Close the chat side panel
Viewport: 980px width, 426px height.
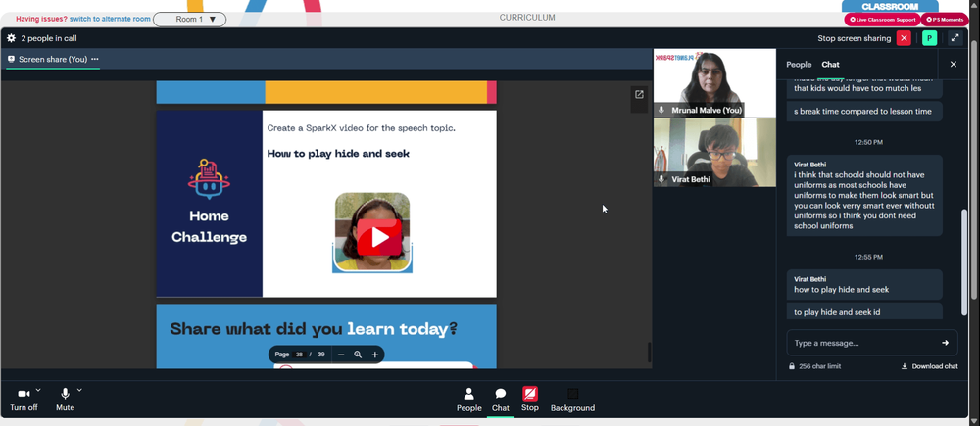pos(954,64)
